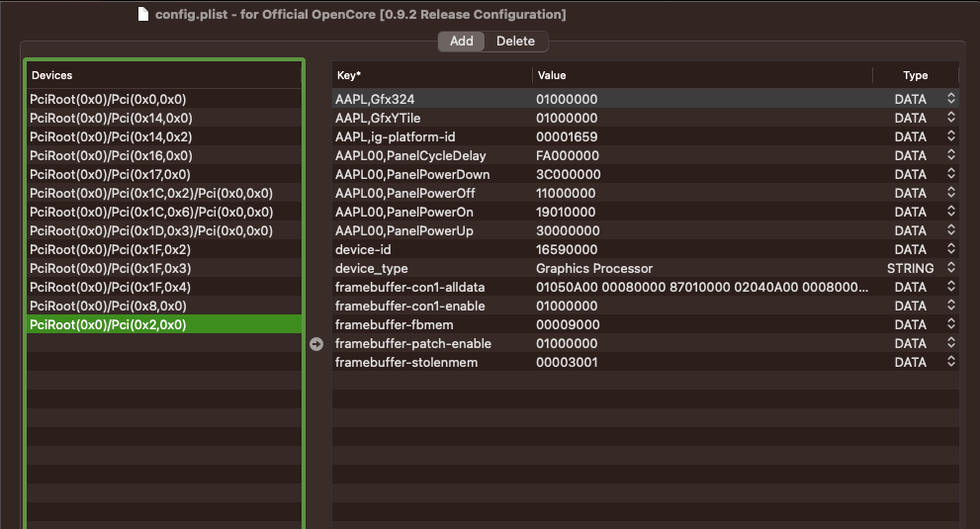Open type dropdown for AAPL,Gfx324 row
The height and width of the screenshot is (529, 980).
pos(950,99)
